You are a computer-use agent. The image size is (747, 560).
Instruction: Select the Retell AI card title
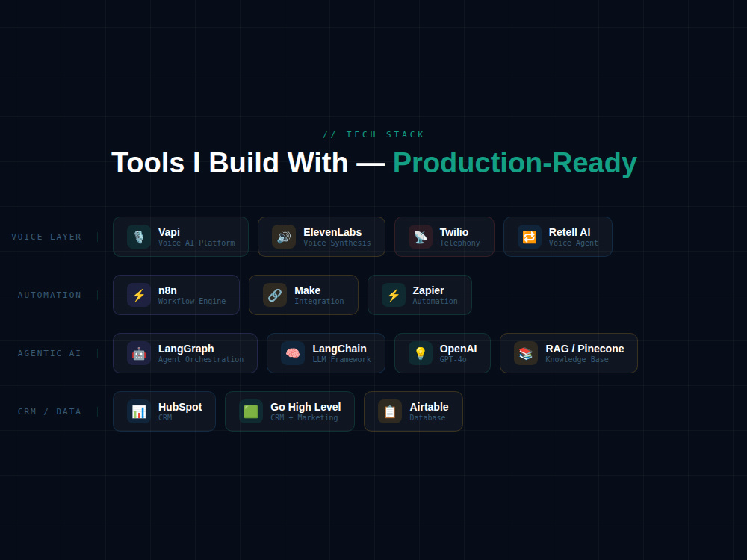(569, 232)
